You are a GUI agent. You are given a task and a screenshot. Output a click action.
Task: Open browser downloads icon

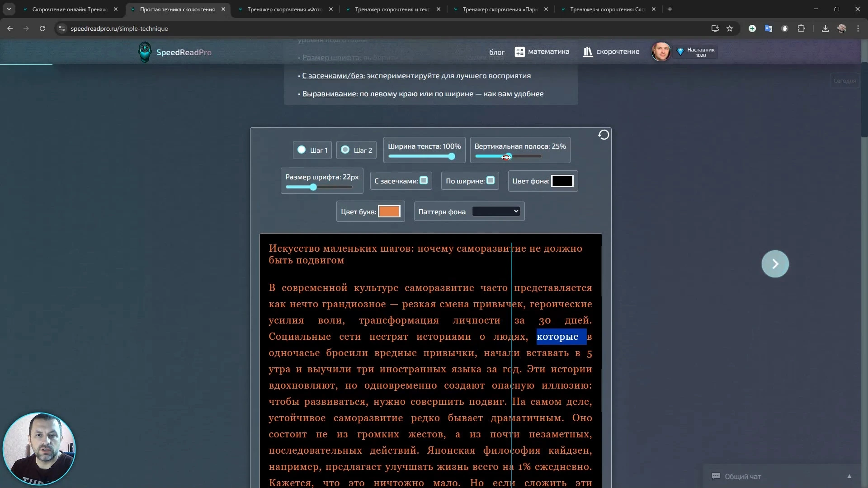[x=825, y=28]
